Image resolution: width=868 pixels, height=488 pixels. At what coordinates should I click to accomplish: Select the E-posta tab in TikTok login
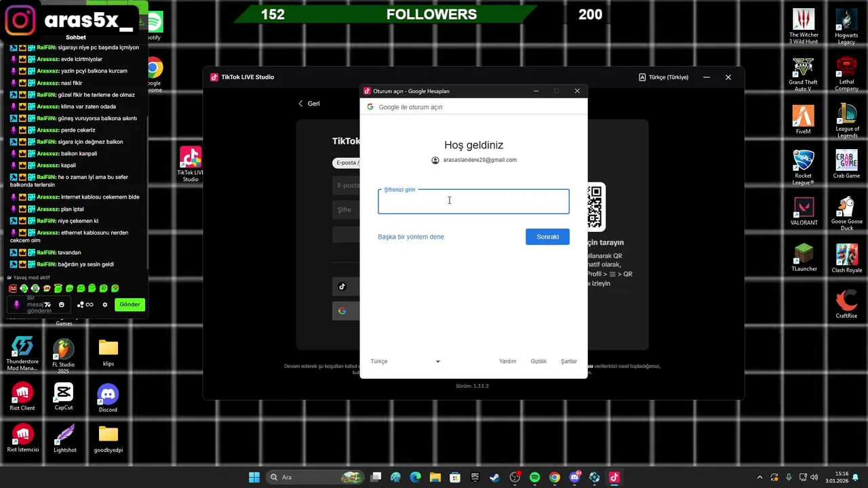(348, 163)
